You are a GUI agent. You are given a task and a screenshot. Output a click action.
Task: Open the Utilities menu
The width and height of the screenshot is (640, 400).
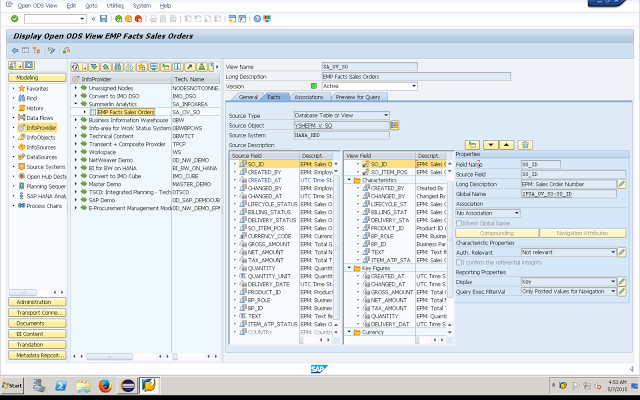click(x=115, y=6)
